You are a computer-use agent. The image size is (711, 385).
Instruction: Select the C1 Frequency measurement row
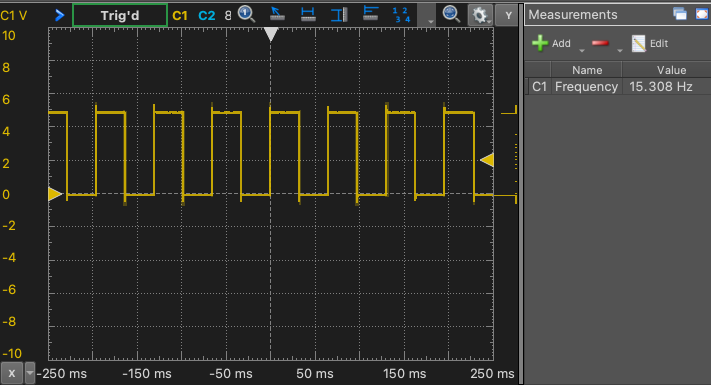tap(618, 87)
